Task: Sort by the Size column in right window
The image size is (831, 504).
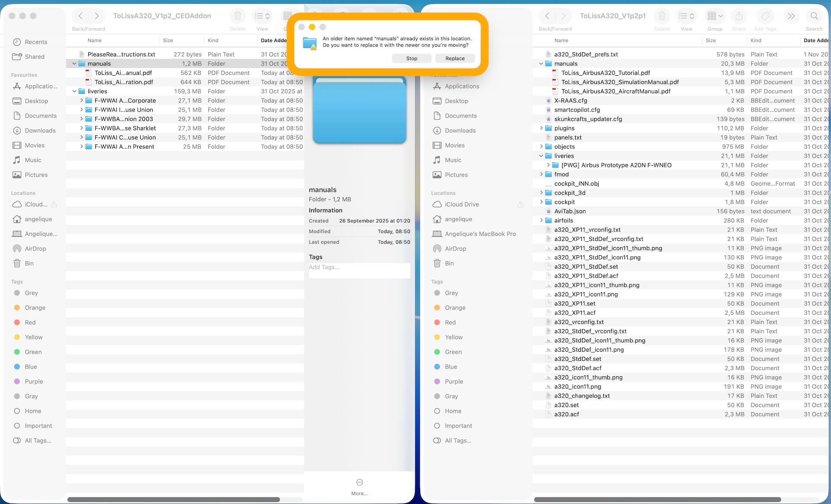Action: point(711,40)
